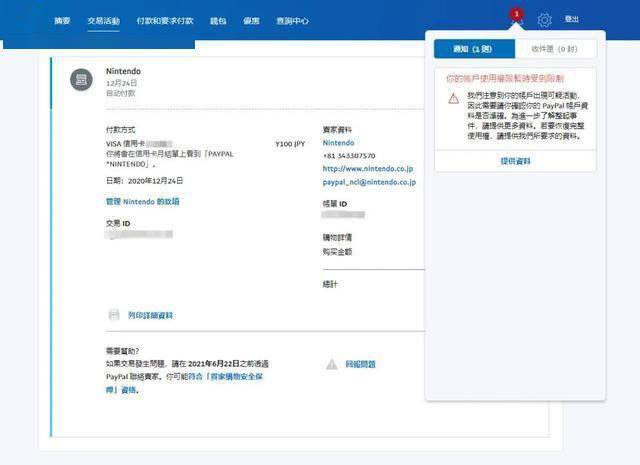
Task: Switch to the 收件匣 (0 封) tab
Action: pyautogui.click(x=556, y=49)
